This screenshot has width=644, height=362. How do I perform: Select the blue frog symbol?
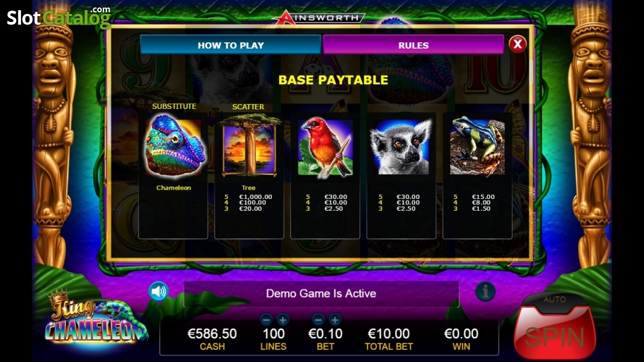[477, 147]
